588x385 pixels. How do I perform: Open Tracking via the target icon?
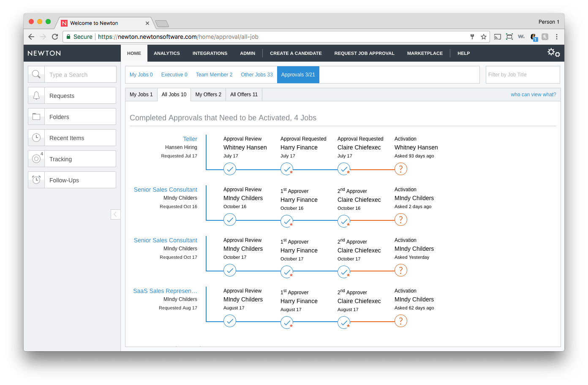36,158
